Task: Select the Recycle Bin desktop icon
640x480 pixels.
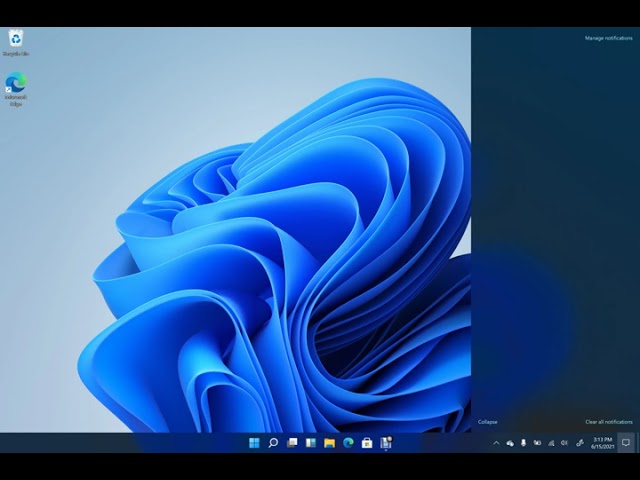Action: [16, 43]
